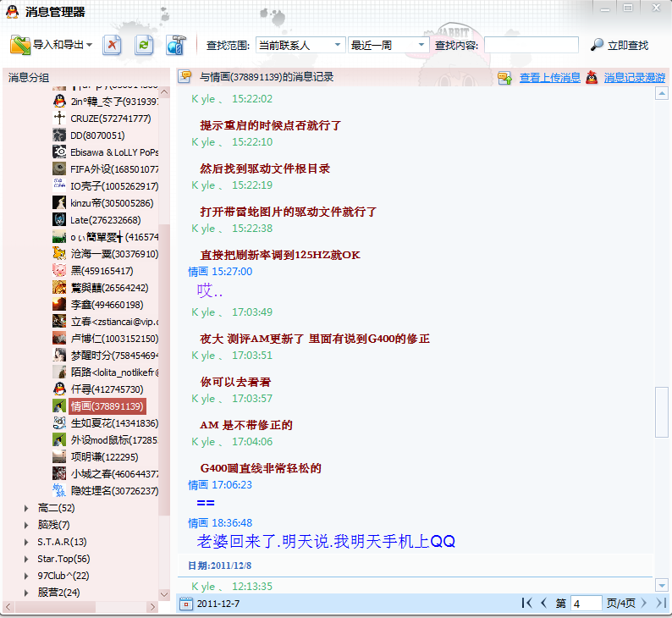Click the 日期:2011/12/8 date separator
672x618 pixels.
[x=219, y=566]
